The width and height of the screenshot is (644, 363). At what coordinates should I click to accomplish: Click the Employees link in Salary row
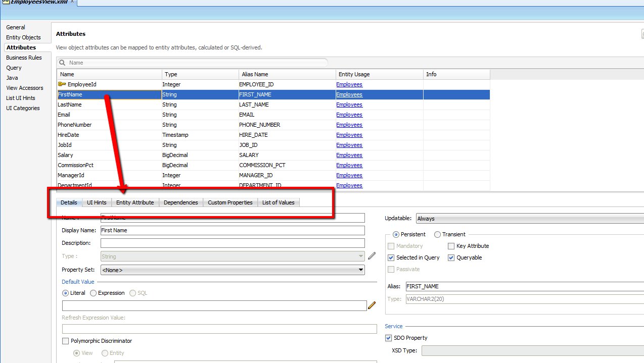[x=349, y=155]
